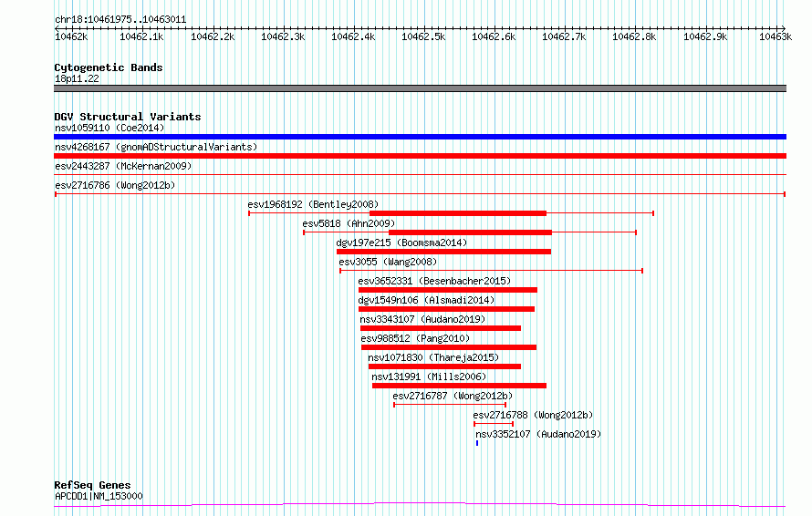The height and width of the screenshot is (516, 812).
Task: Open the esv2716786 (Wong2012b) variant label
Action: [115, 185]
